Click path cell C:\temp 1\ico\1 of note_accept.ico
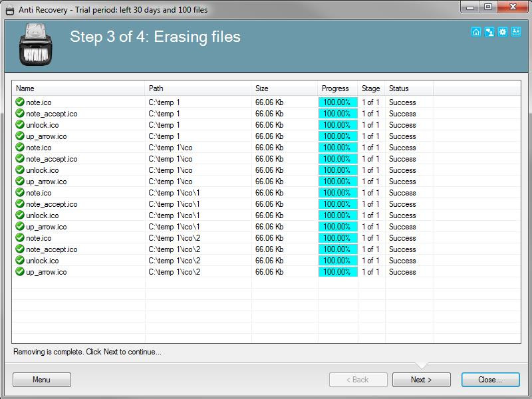This screenshot has height=399, width=532. [x=174, y=204]
